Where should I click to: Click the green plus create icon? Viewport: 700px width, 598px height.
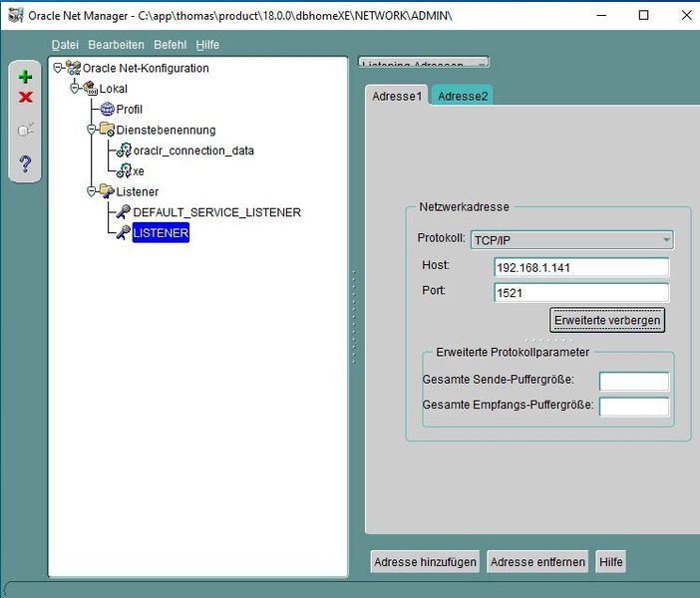pos(25,77)
